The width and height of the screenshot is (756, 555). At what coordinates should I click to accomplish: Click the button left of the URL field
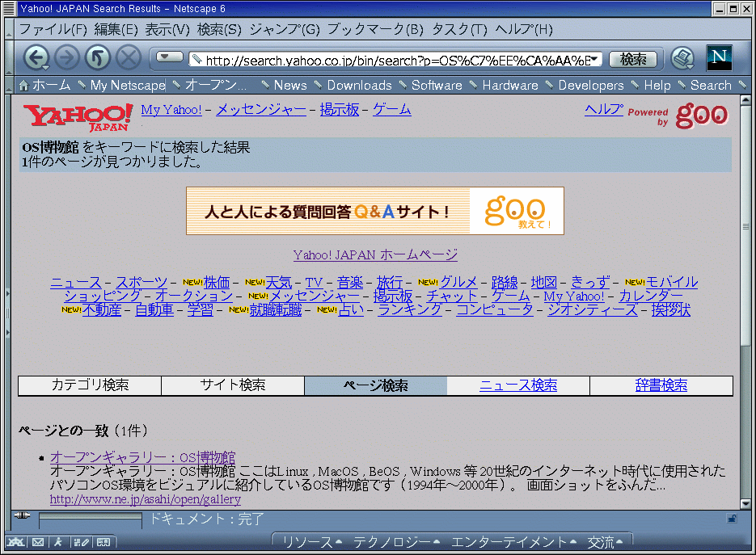pos(170,57)
